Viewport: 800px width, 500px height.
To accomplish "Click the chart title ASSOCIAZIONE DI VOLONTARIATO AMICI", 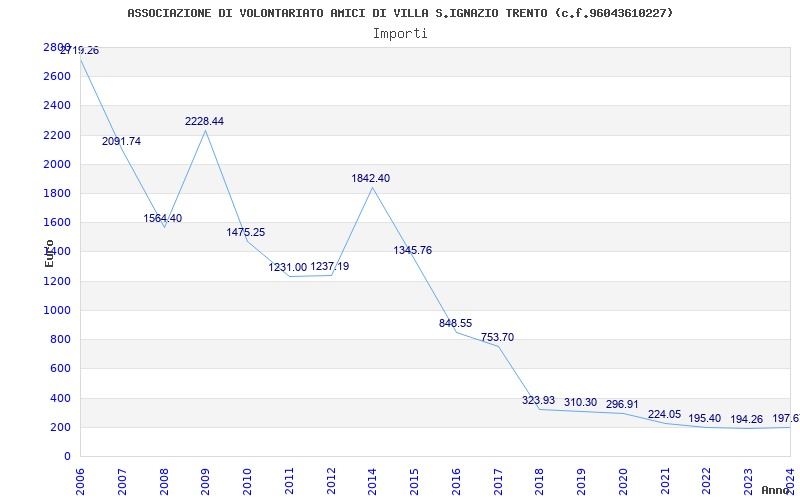I will [400, 13].
